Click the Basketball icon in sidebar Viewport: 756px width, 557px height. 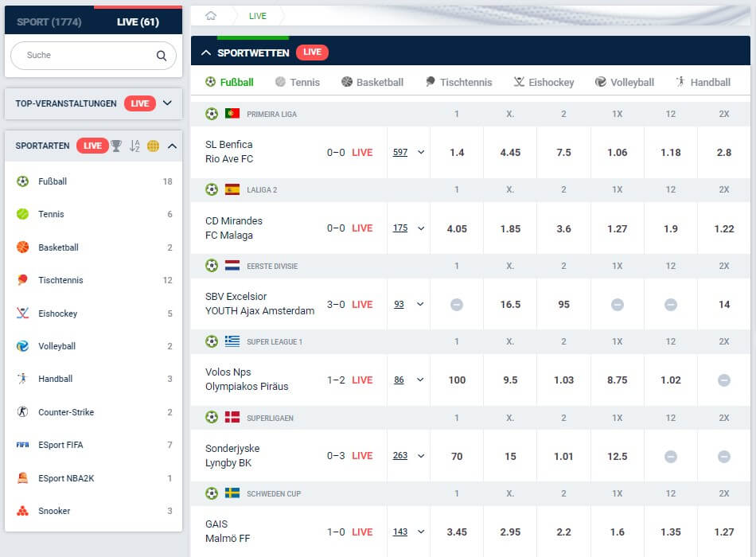22,247
